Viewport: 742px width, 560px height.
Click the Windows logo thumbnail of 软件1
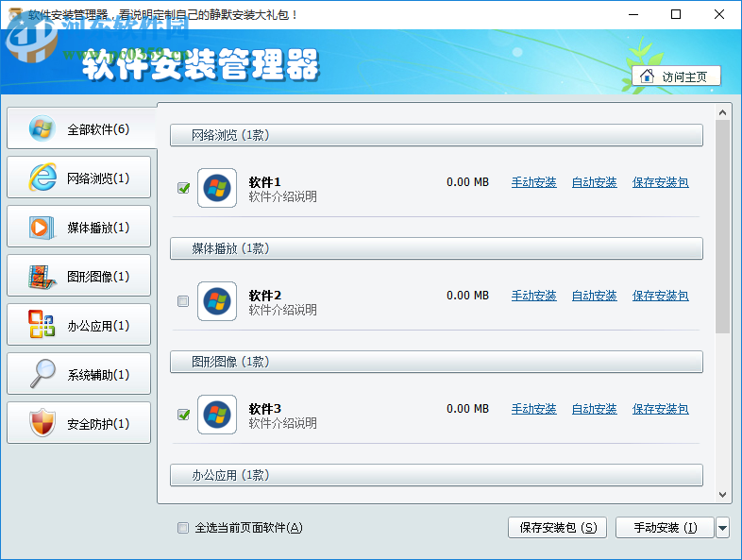[x=217, y=188]
